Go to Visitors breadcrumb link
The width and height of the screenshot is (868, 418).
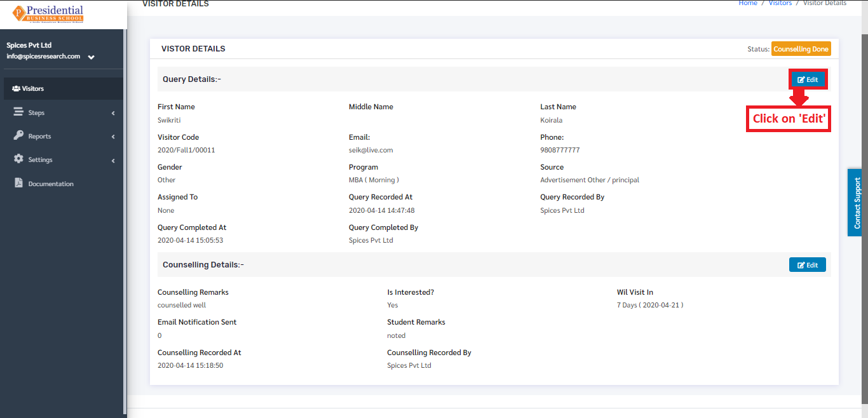tap(780, 3)
